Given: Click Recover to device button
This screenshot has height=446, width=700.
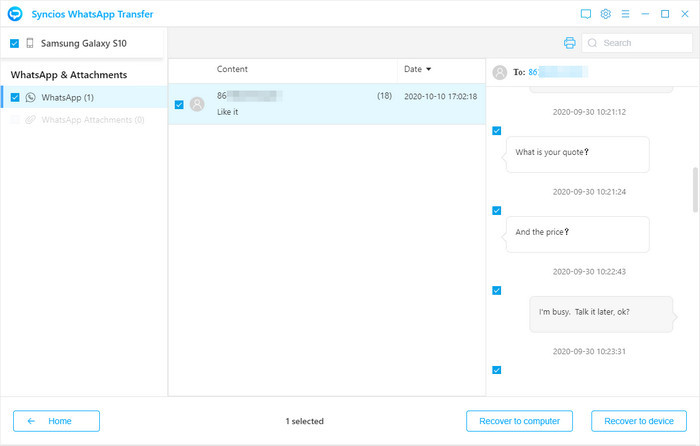Looking at the screenshot, I should point(639,421).
